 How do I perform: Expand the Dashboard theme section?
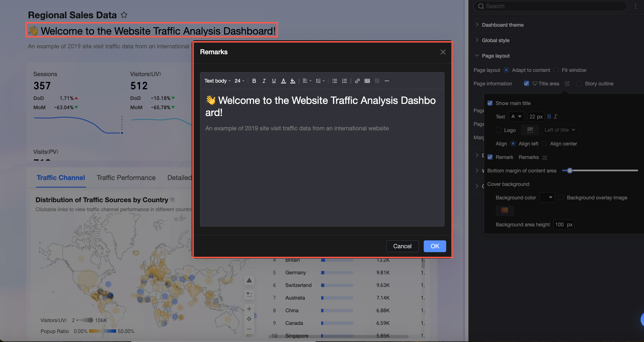point(502,25)
